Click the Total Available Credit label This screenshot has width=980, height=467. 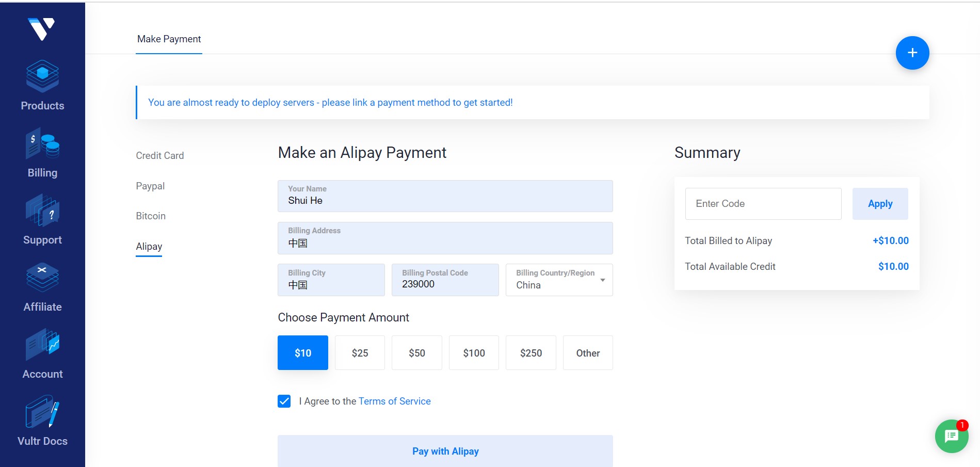pyautogui.click(x=730, y=266)
